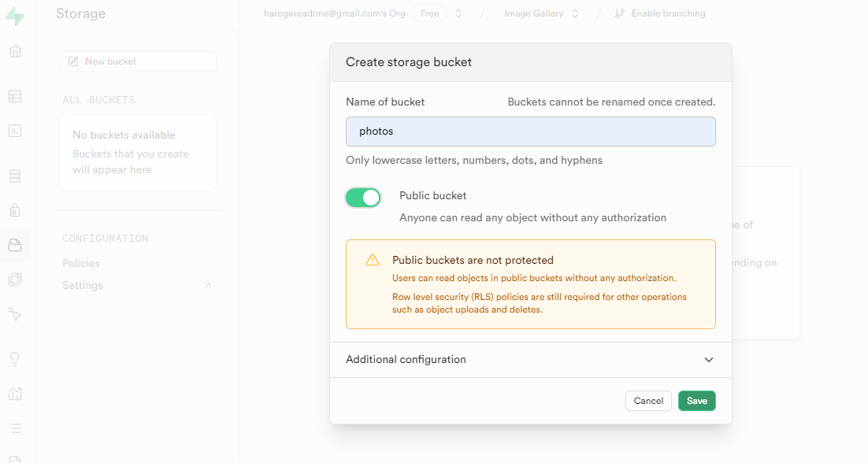Cancel the bucket creation dialog
The width and height of the screenshot is (868, 463).
648,401
